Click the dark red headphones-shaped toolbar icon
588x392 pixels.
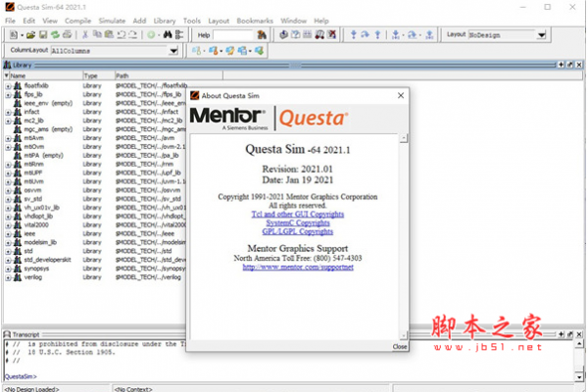coord(319,35)
